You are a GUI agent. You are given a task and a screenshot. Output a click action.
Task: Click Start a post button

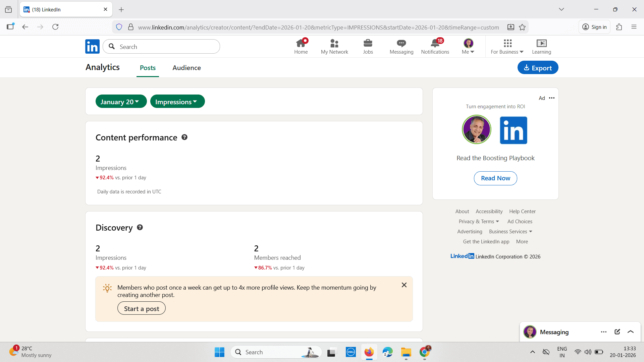click(x=142, y=308)
